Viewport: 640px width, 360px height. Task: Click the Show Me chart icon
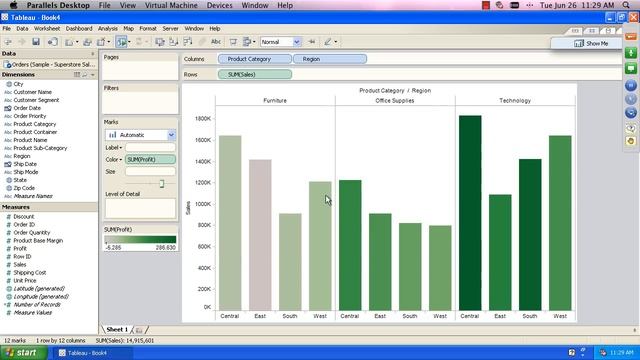point(579,43)
